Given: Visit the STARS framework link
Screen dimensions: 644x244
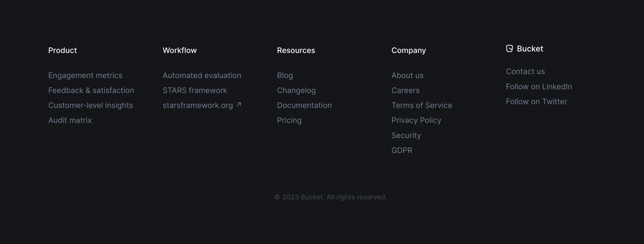Looking at the screenshot, I should pos(195,91).
